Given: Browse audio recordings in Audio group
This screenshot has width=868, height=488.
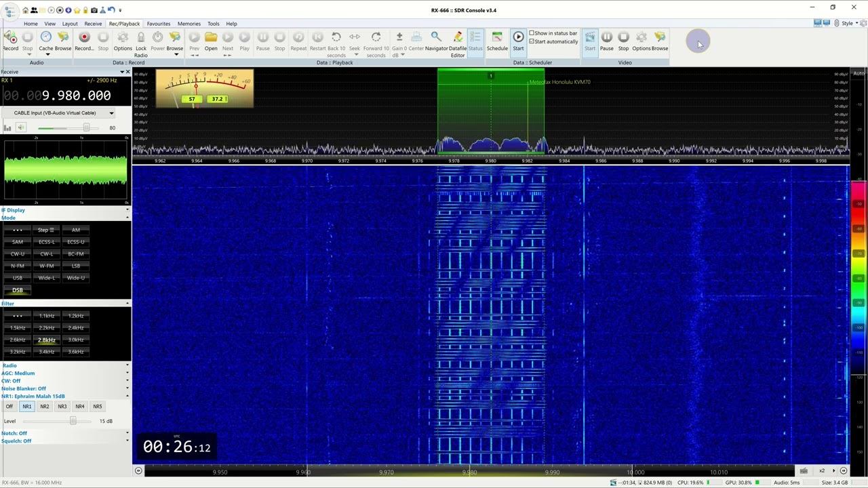Looking at the screenshot, I should pos(63,41).
